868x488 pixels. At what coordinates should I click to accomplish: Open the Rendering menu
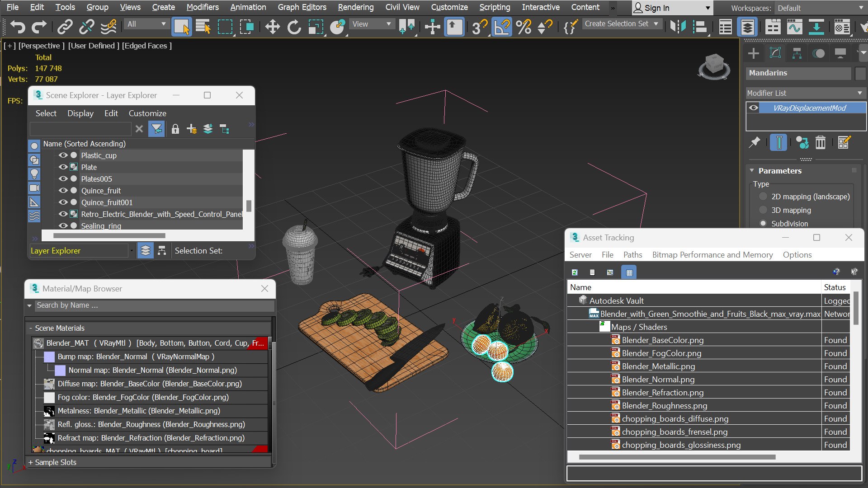[x=356, y=7]
